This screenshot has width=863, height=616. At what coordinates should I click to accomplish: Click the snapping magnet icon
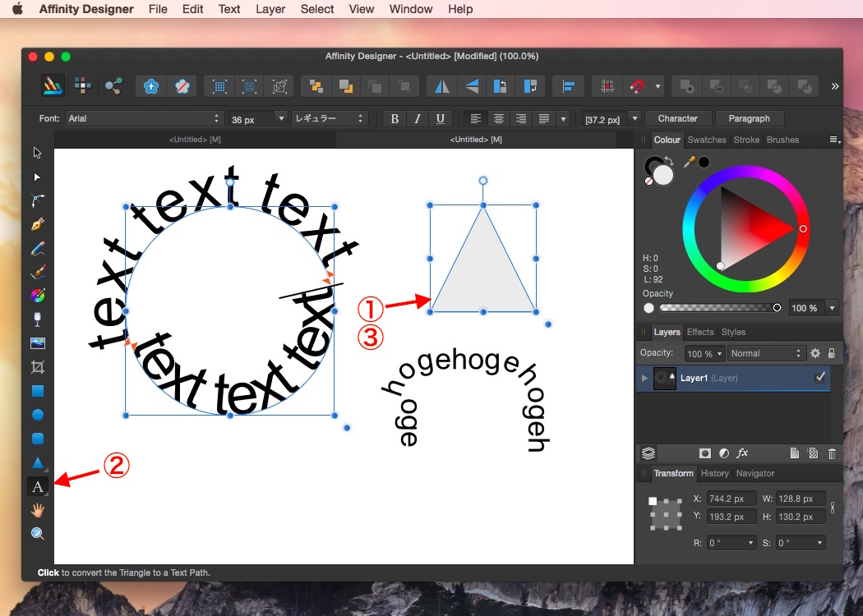(x=637, y=86)
